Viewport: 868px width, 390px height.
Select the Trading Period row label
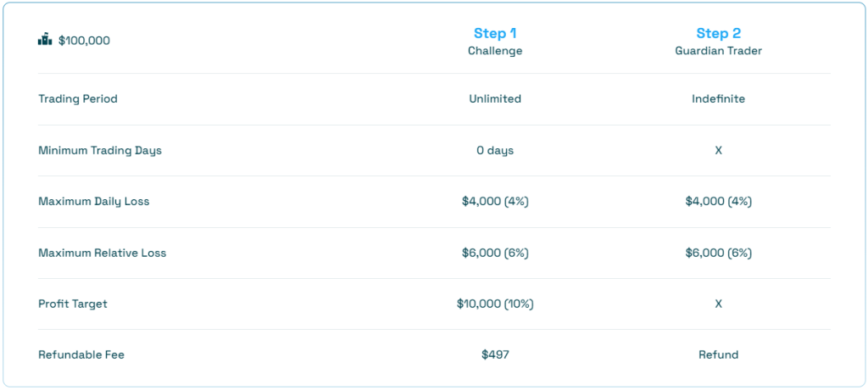pyautogui.click(x=78, y=99)
